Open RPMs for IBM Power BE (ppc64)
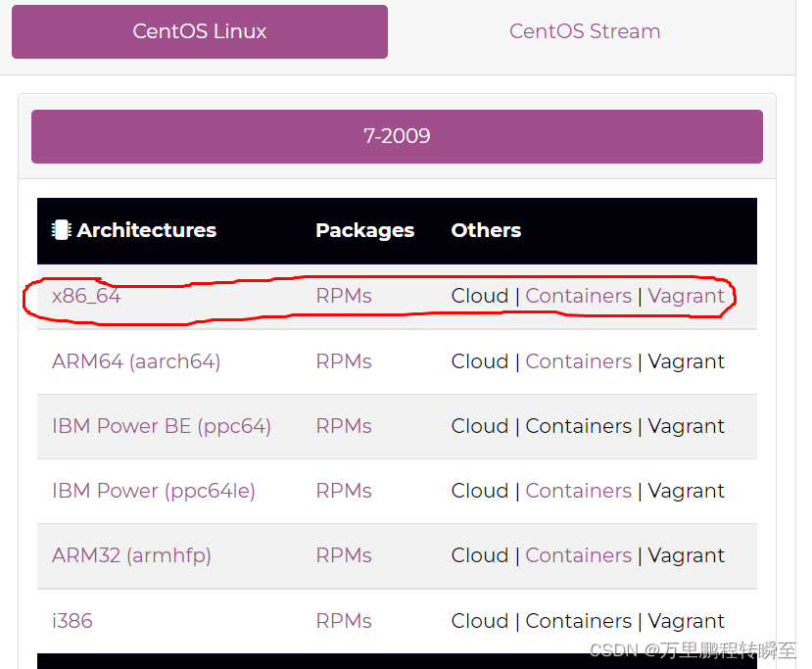The width and height of the screenshot is (812, 669). click(x=344, y=426)
